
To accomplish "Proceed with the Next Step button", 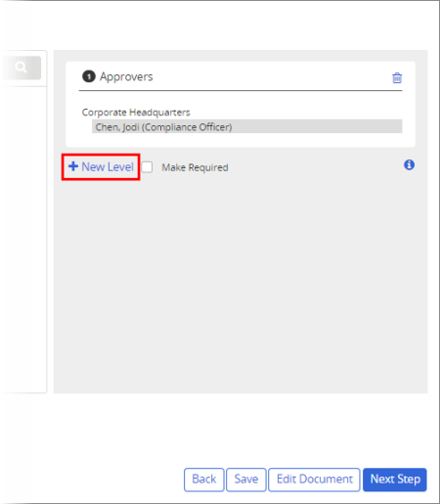I will click(x=395, y=480).
